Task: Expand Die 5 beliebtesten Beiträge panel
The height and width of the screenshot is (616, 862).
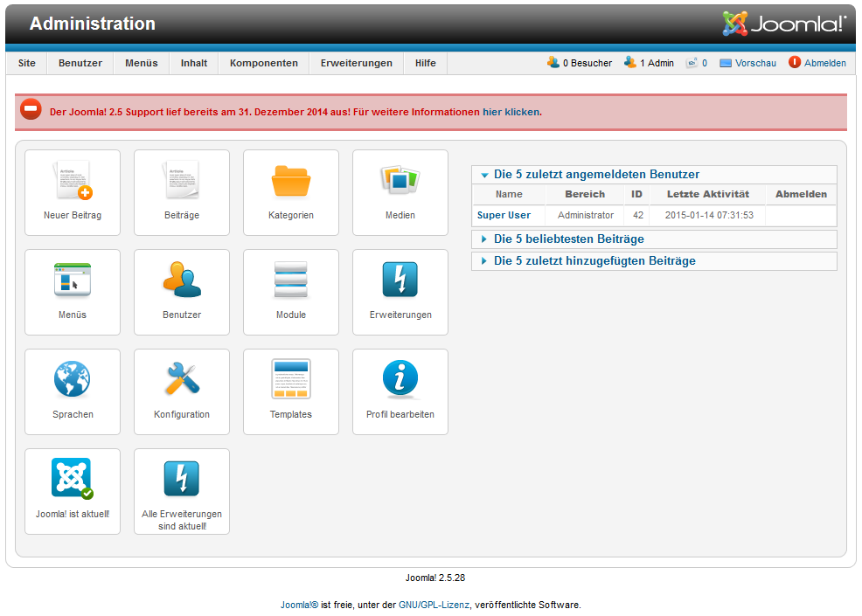Action: point(568,239)
